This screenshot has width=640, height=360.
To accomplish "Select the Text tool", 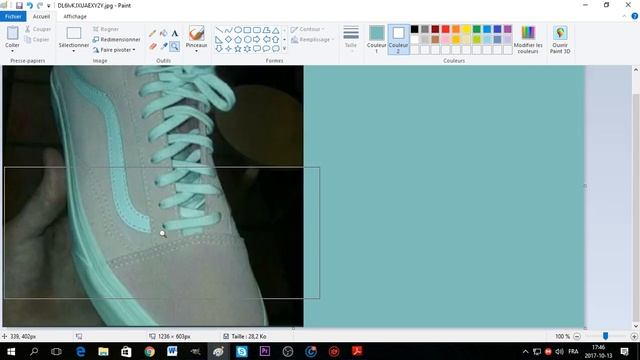I will coord(175,34).
